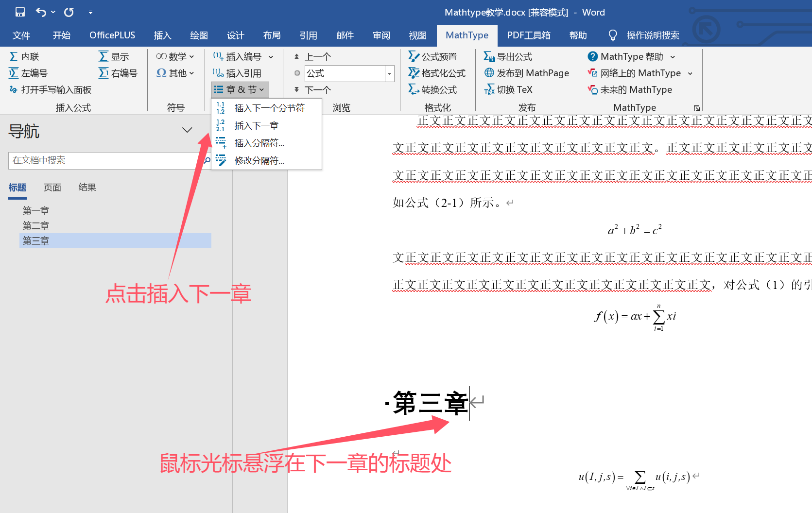Click 切换 TeX toggle
Screen dimensions: 812x513
(508, 90)
